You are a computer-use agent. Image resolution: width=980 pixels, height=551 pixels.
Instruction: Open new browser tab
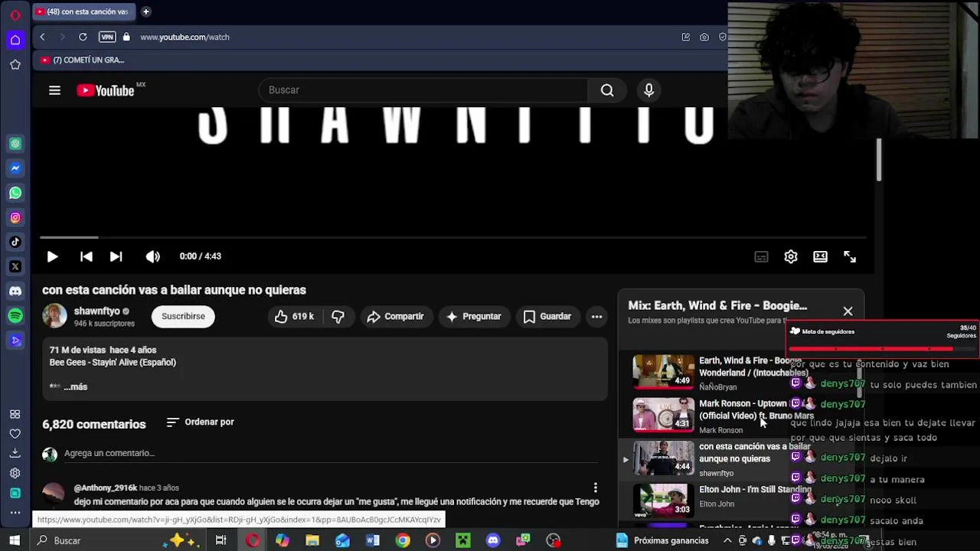145,11
